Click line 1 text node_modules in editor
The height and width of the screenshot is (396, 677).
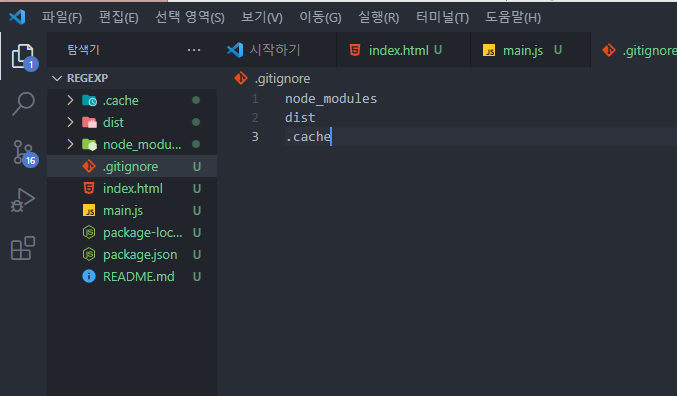(x=331, y=98)
